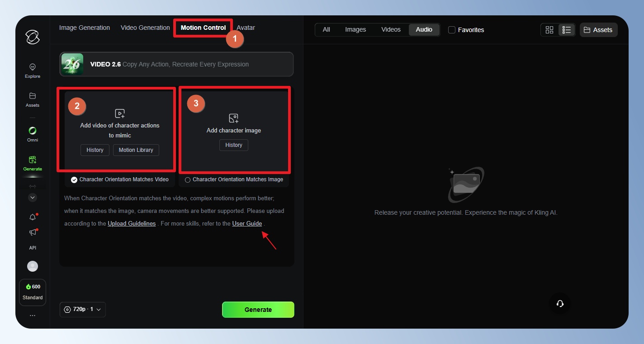Open the Upload Guidelines link

[x=132, y=224]
